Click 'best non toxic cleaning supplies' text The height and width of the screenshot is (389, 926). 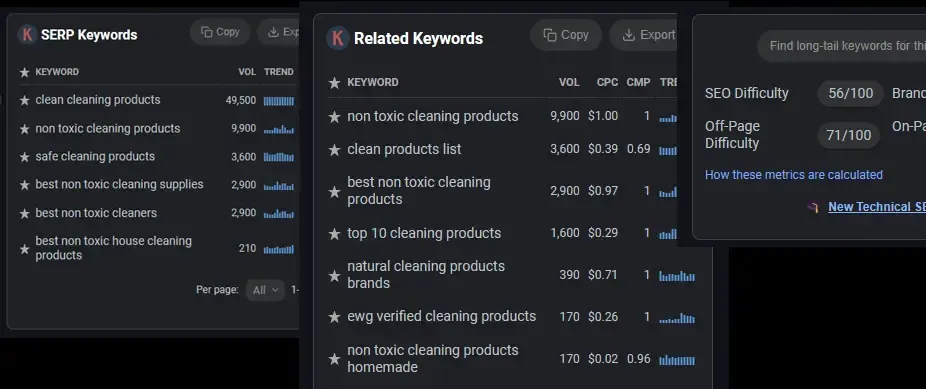(x=119, y=184)
